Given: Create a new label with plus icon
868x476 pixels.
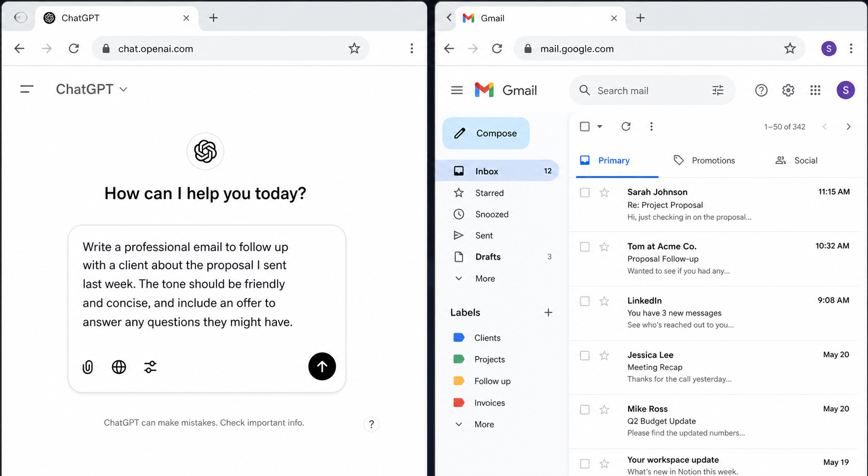Looking at the screenshot, I should pos(548,313).
